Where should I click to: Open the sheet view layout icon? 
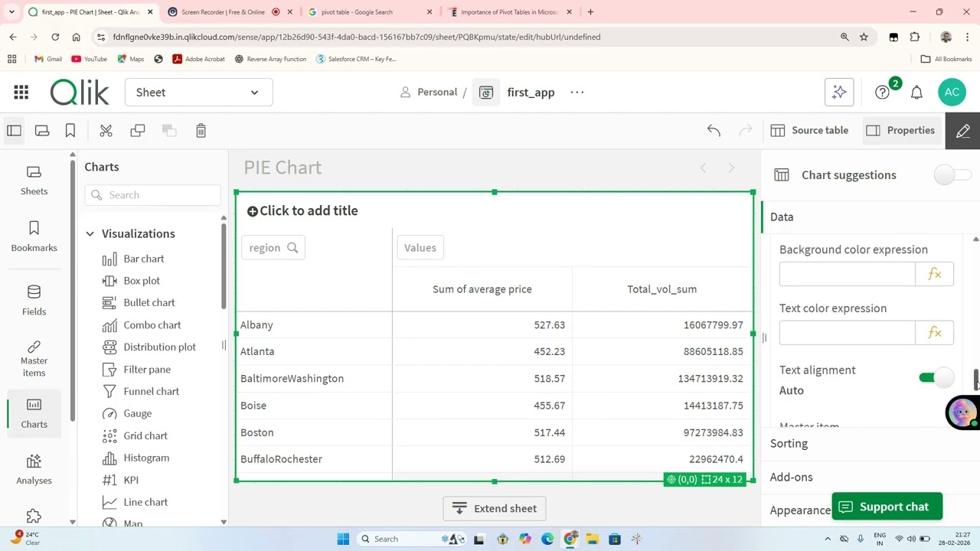tap(42, 131)
